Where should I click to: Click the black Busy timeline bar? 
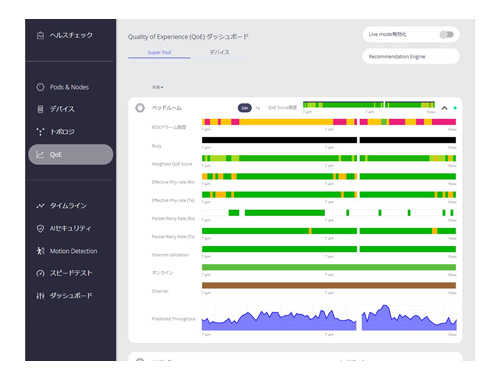[329, 140]
